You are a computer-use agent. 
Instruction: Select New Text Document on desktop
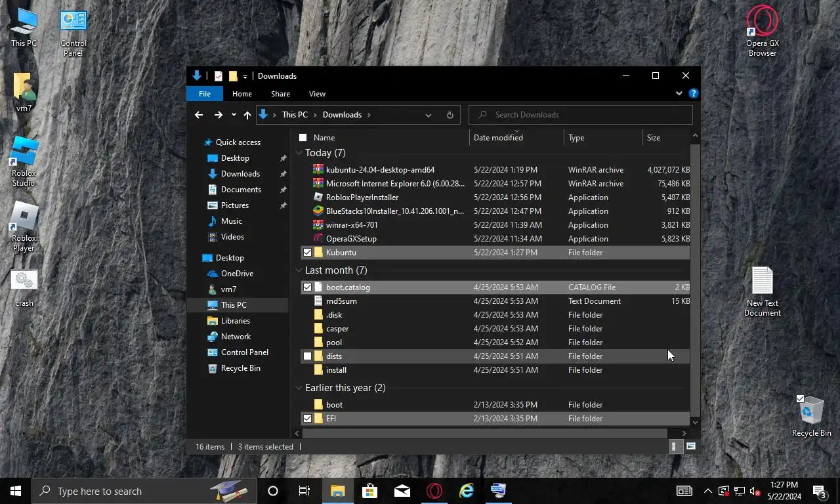763,293
